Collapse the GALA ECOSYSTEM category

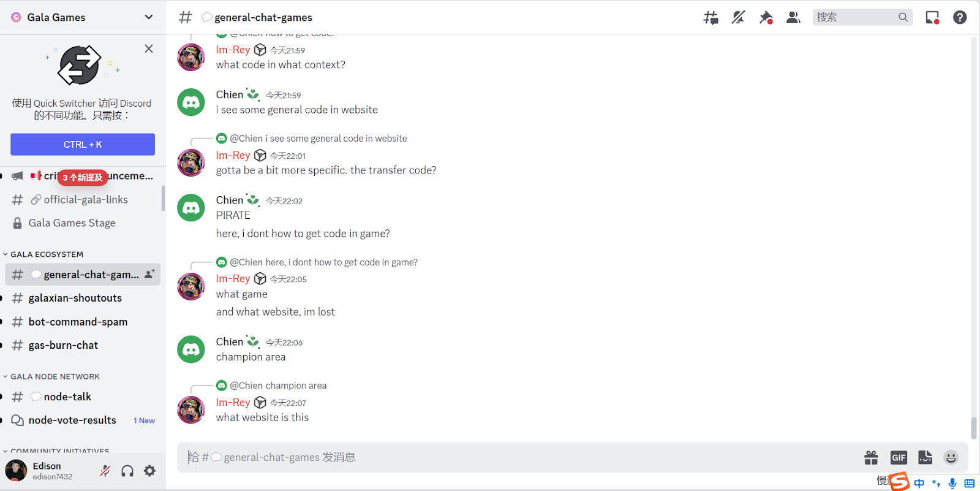46,254
